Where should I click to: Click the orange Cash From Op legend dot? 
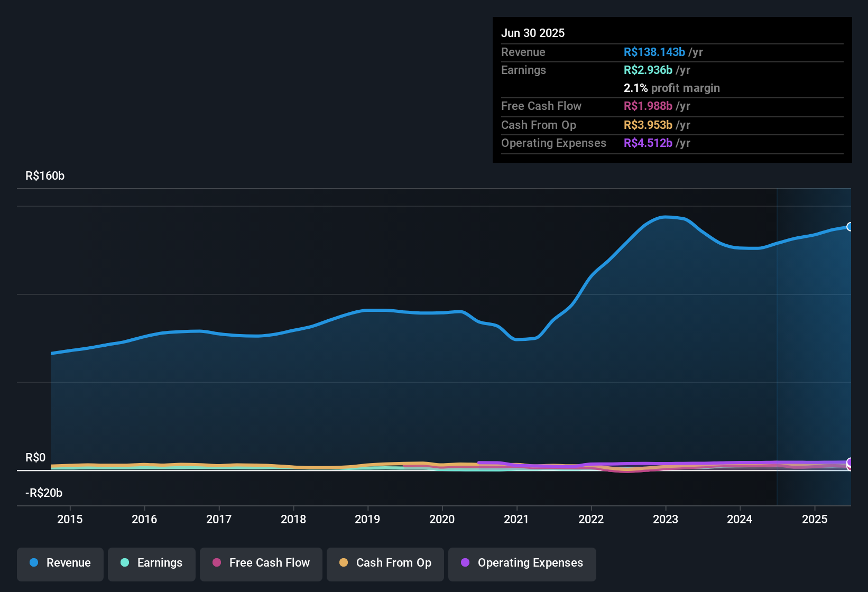(344, 562)
